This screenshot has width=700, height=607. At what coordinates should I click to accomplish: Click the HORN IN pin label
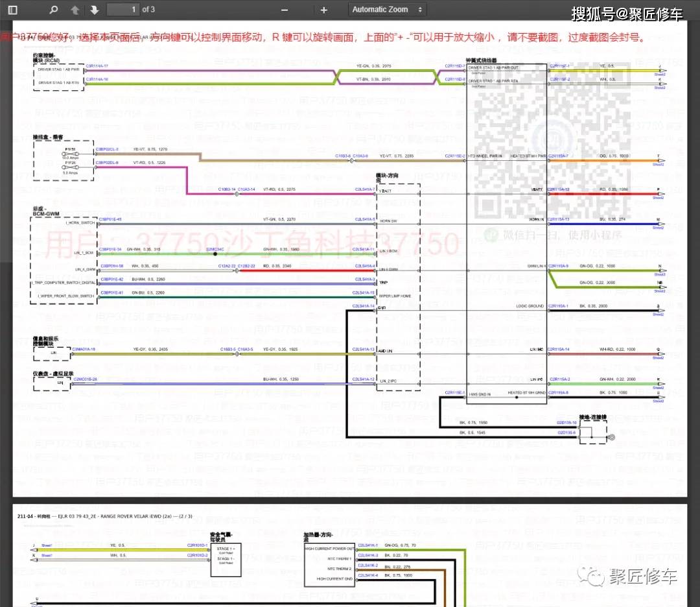point(537,219)
